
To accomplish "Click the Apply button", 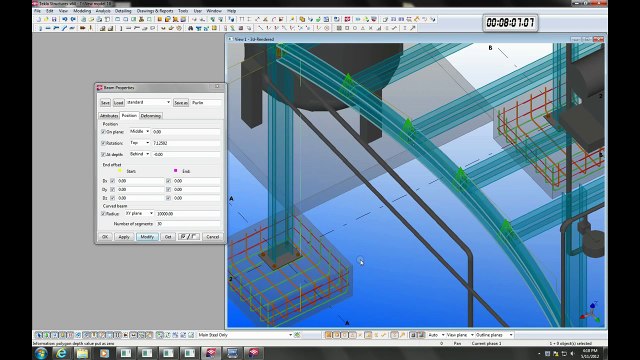I will click(124, 237).
